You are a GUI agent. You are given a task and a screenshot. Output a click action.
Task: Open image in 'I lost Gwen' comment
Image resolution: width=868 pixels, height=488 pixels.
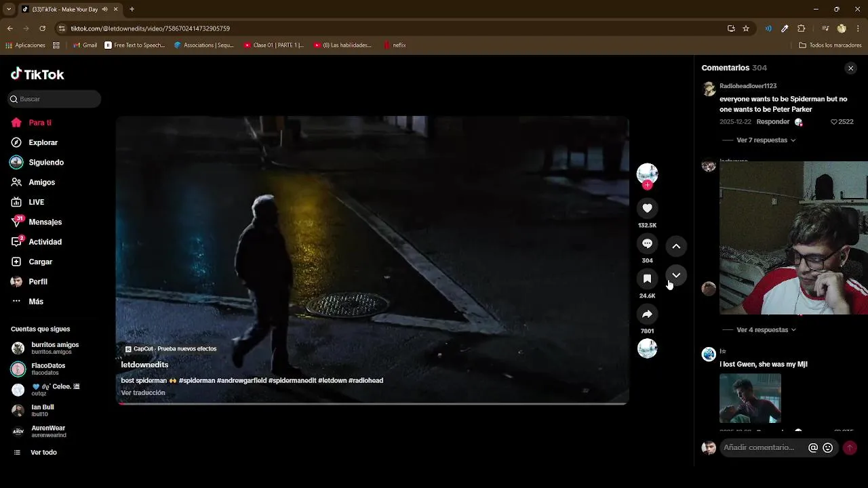tap(750, 399)
